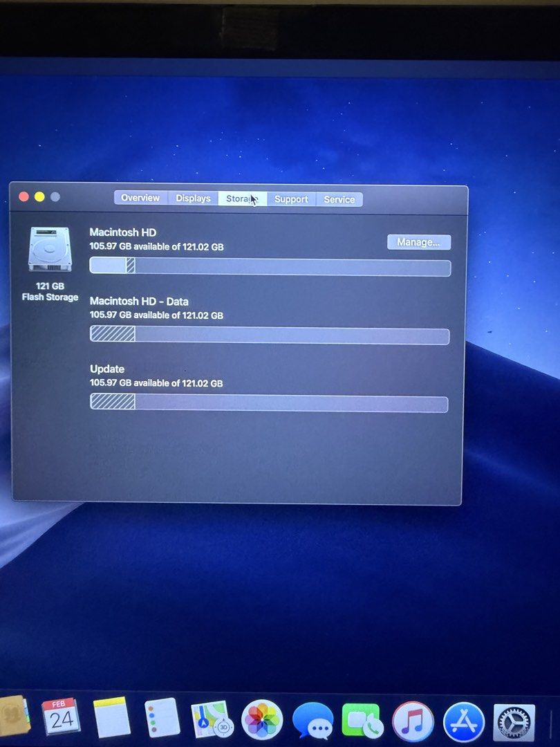
Task: Click the 'Macintosh HD' volume name
Action: [x=123, y=232]
